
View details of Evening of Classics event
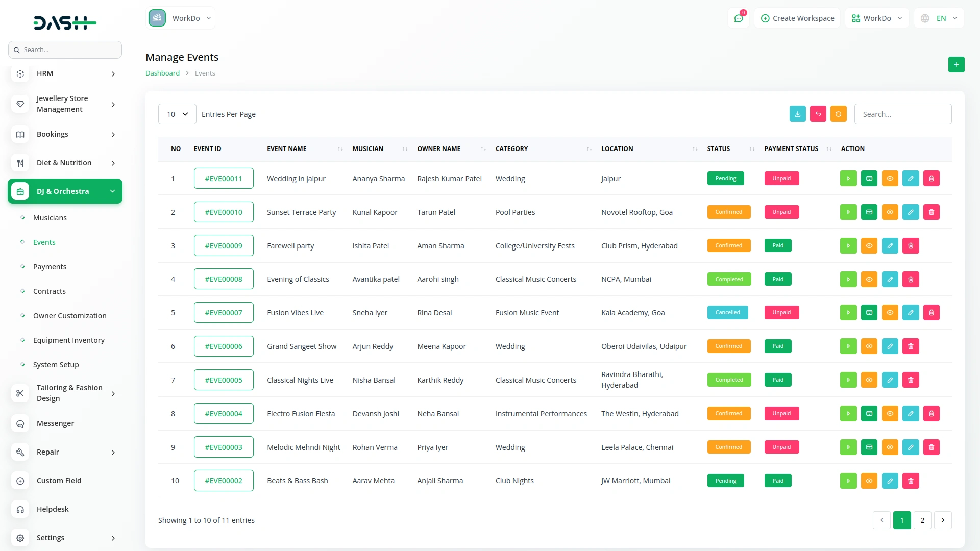[869, 280]
